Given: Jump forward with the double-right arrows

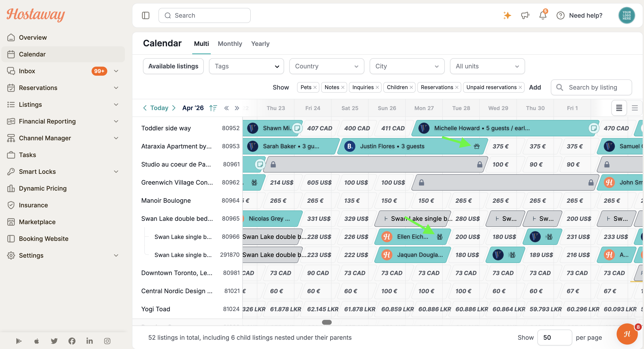Looking at the screenshot, I should pos(237,108).
